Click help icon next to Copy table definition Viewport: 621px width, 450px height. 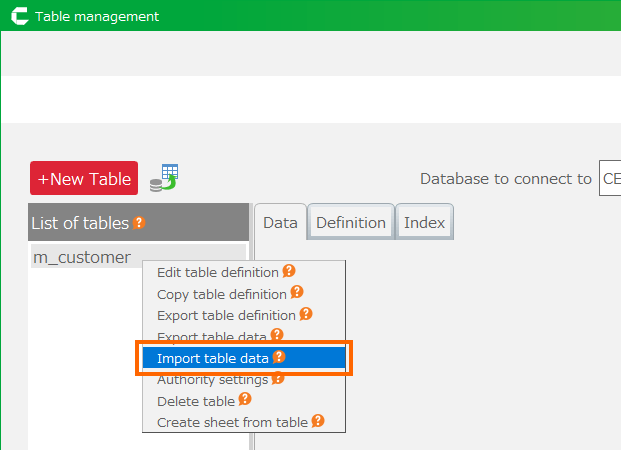(x=297, y=293)
